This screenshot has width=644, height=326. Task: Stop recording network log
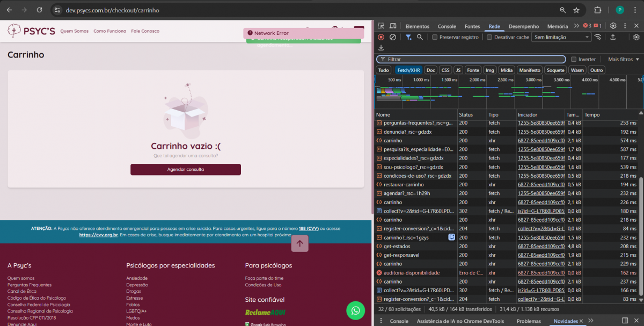coord(381,37)
